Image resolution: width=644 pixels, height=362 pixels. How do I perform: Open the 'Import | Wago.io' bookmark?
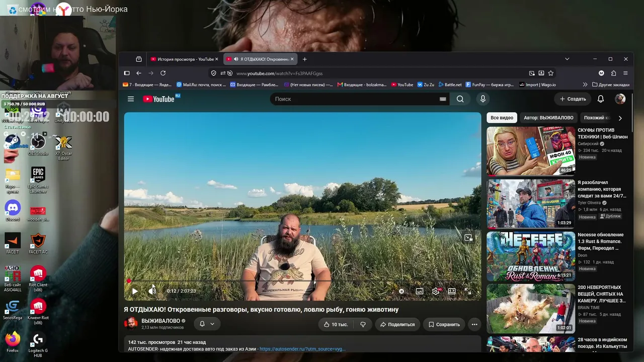pyautogui.click(x=537, y=85)
